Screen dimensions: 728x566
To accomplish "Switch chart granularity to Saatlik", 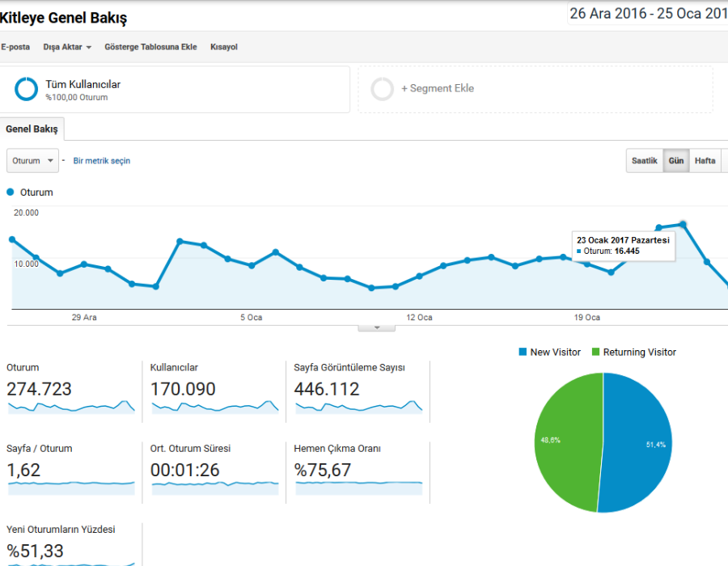I will 645,161.
